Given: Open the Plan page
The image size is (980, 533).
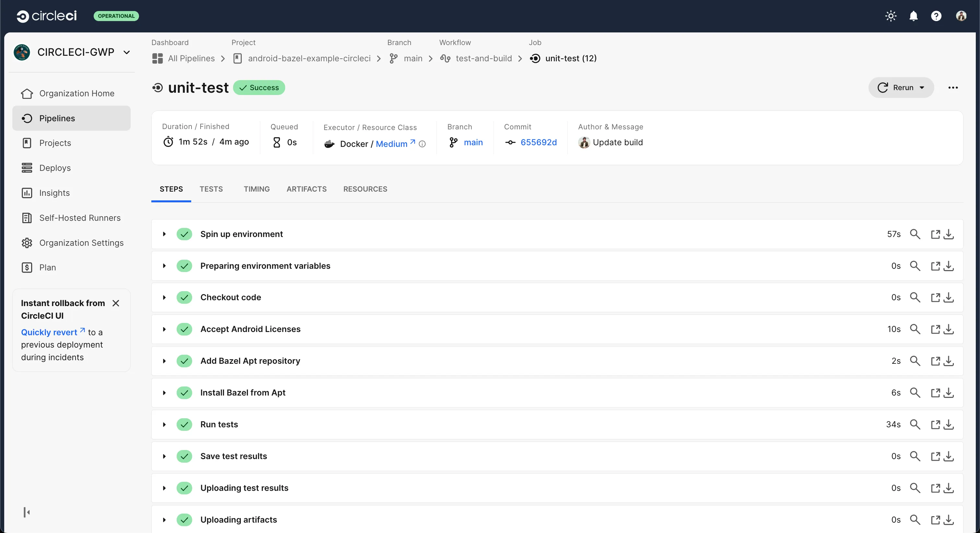Looking at the screenshot, I should [72, 268].
